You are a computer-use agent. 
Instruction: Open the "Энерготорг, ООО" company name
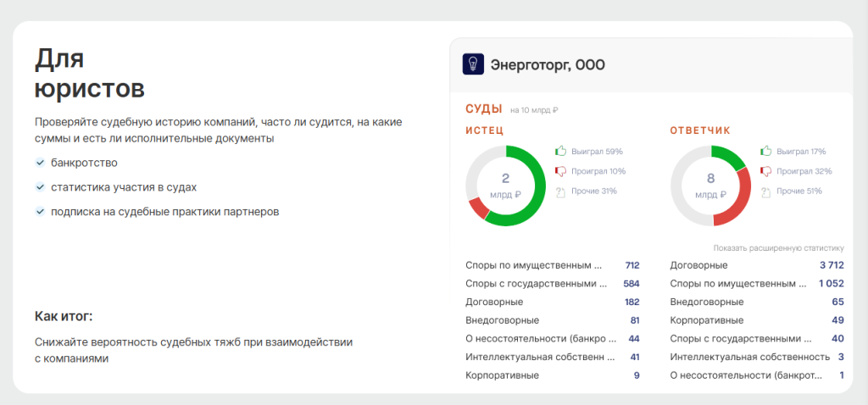point(548,65)
